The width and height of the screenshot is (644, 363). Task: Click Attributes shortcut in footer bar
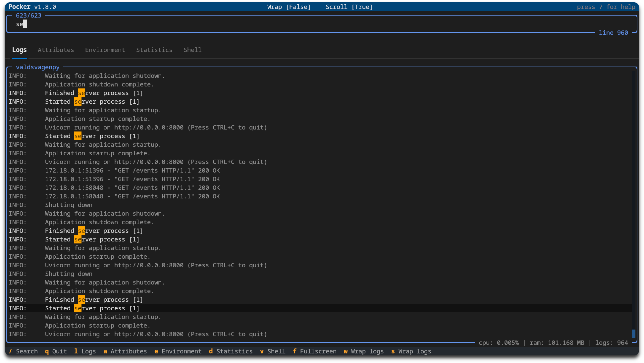(125, 351)
